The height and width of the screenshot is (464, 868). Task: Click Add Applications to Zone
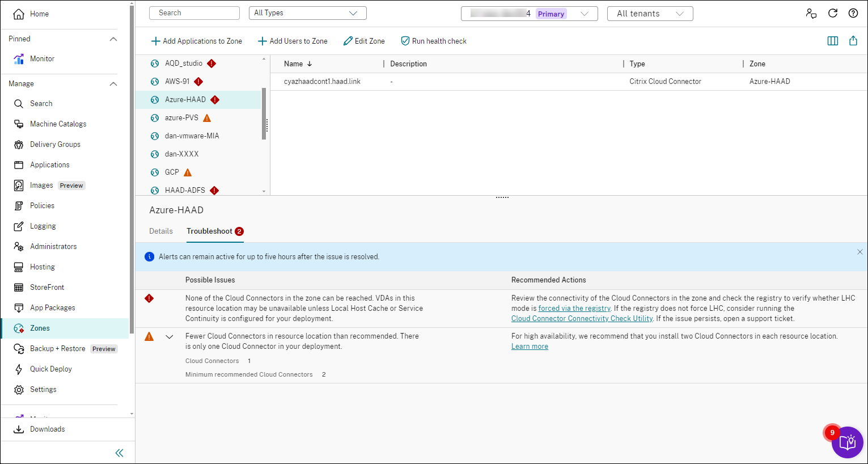point(197,41)
